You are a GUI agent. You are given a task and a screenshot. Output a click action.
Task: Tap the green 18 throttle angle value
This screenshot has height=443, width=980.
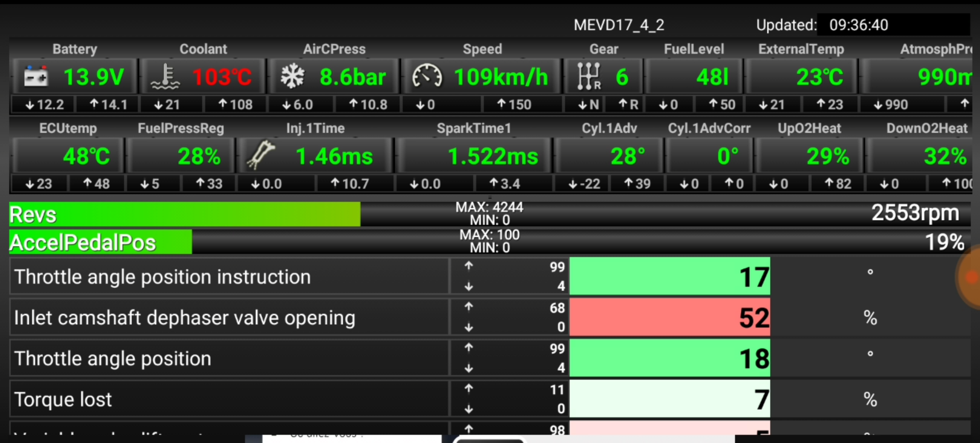coord(669,358)
